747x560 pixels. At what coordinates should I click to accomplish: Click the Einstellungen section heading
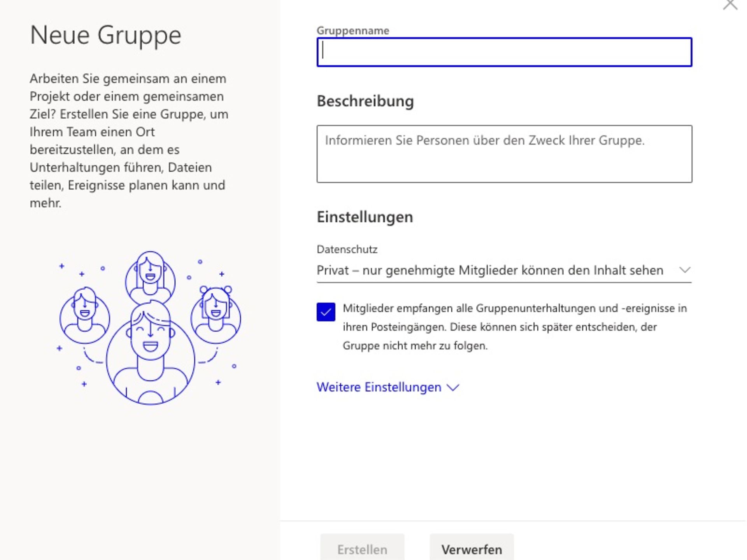click(x=365, y=217)
